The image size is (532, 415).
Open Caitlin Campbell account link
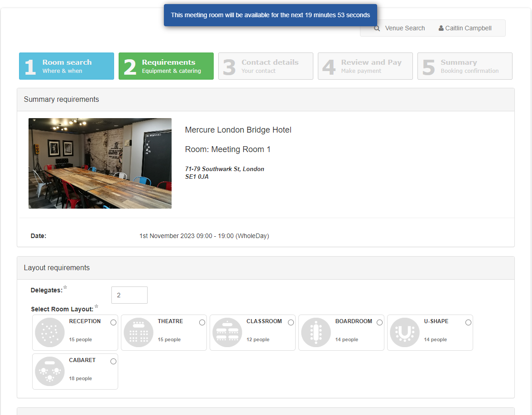pyautogui.click(x=465, y=28)
